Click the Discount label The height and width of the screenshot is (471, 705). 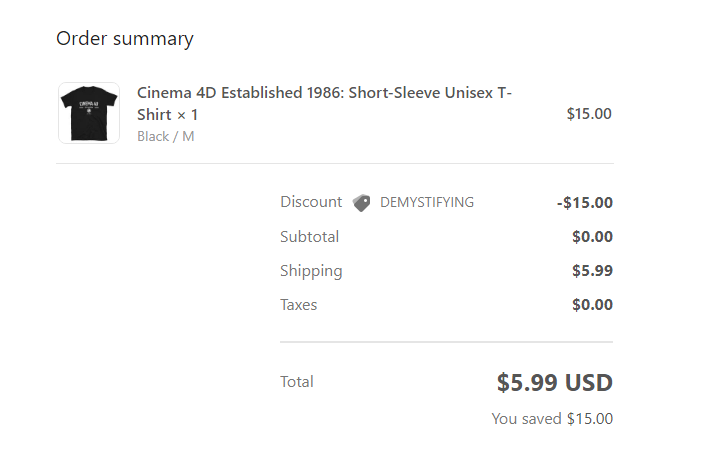[311, 202]
